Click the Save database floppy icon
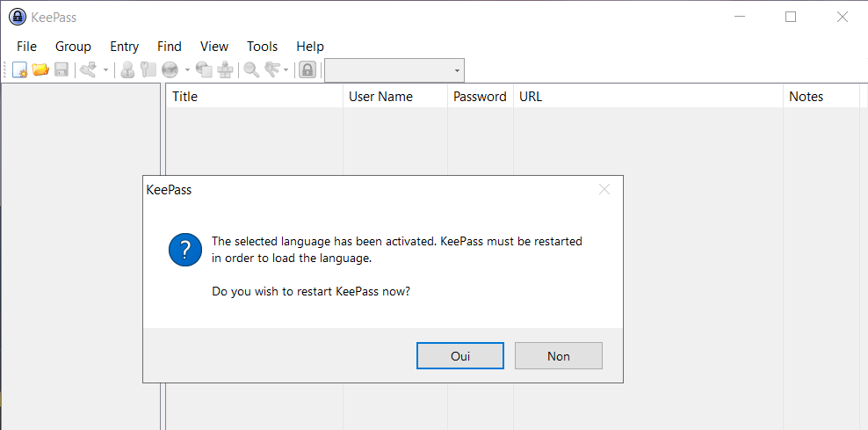868x430 pixels. click(61, 70)
